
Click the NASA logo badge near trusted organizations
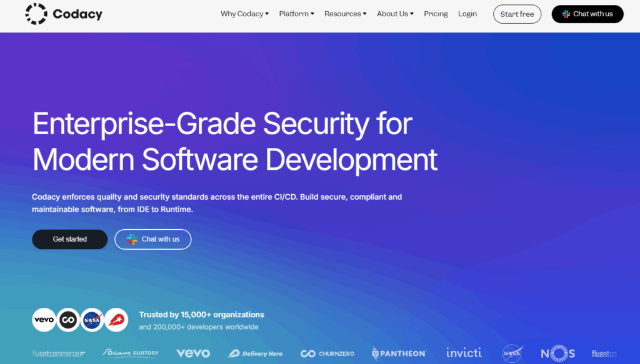[x=92, y=320]
